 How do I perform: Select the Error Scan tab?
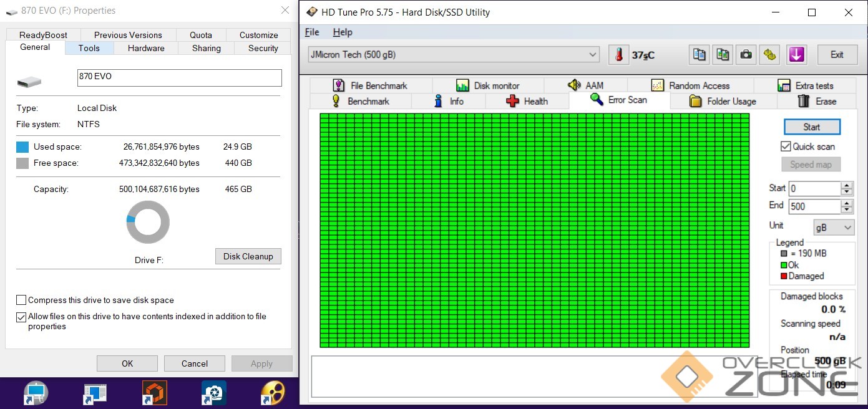pos(619,100)
